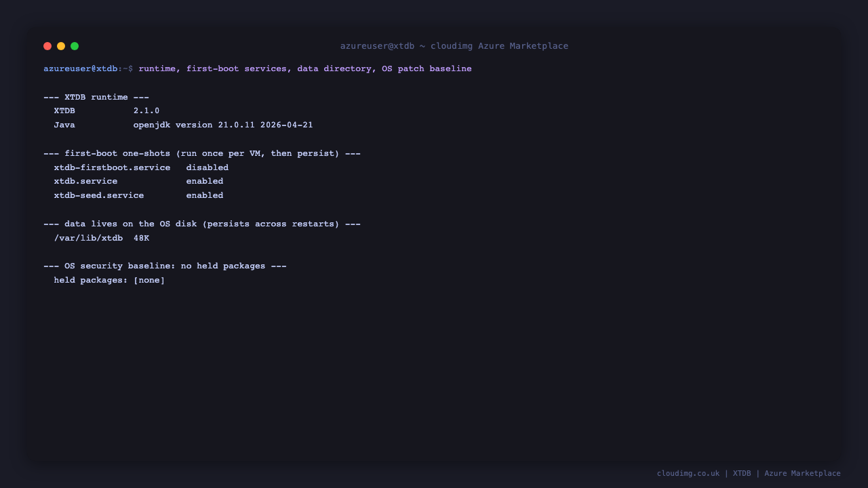
Task: Click the '/var/lib/xtdb' path
Action: coord(89,238)
